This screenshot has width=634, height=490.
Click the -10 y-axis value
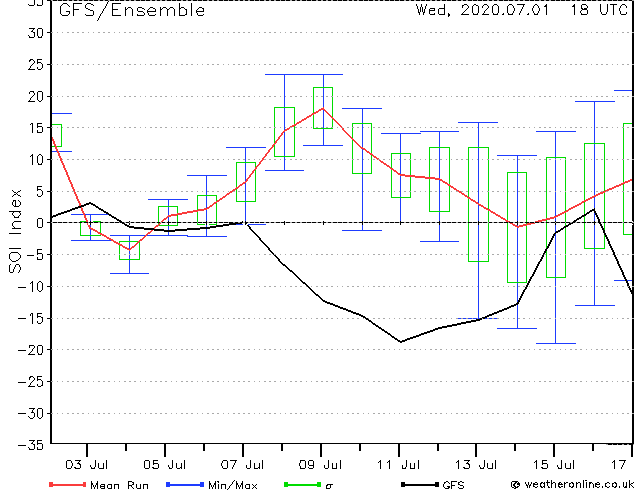[31, 287]
